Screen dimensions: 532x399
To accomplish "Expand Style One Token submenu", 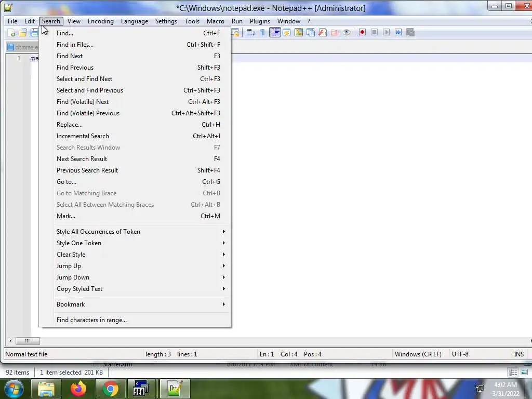I will click(135, 243).
